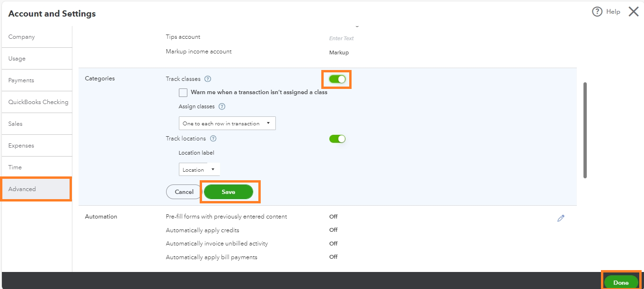Save the Categories settings
Screen dimensions: 644x289
pos(229,192)
